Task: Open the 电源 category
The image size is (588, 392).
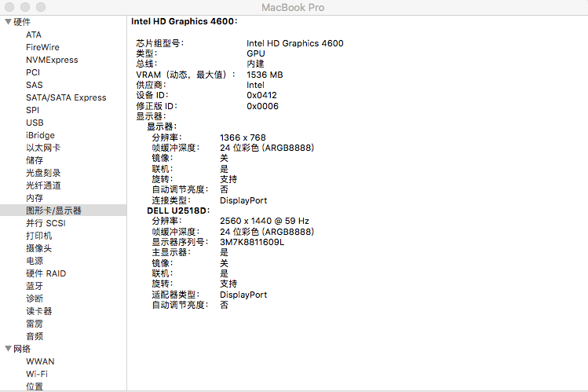Action: point(35,261)
